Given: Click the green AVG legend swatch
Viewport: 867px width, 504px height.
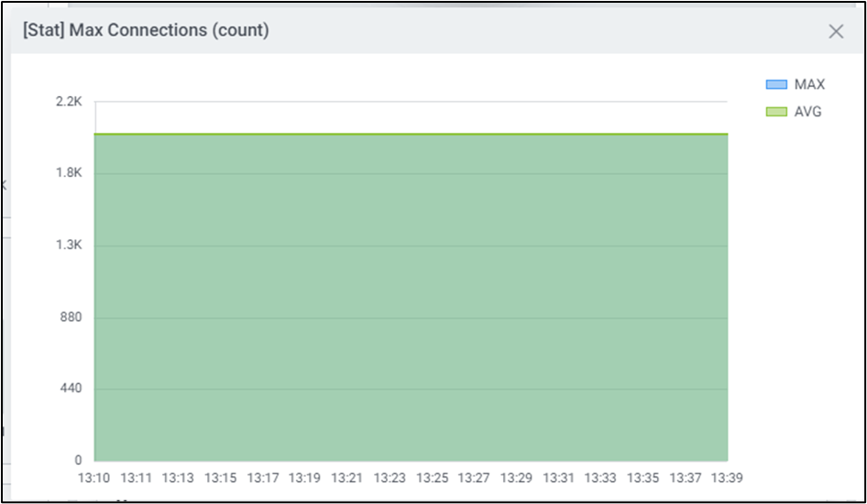Looking at the screenshot, I should point(776,112).
